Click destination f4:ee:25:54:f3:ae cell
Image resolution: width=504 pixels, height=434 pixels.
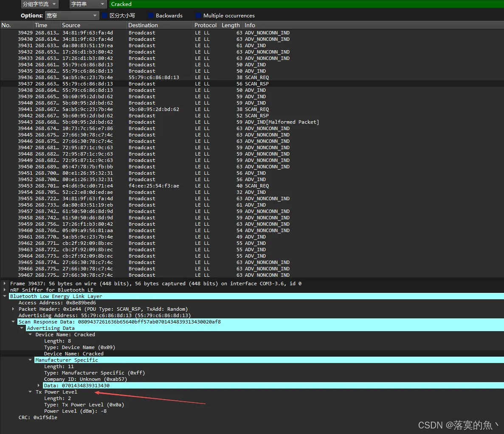(x=154, y=186)
